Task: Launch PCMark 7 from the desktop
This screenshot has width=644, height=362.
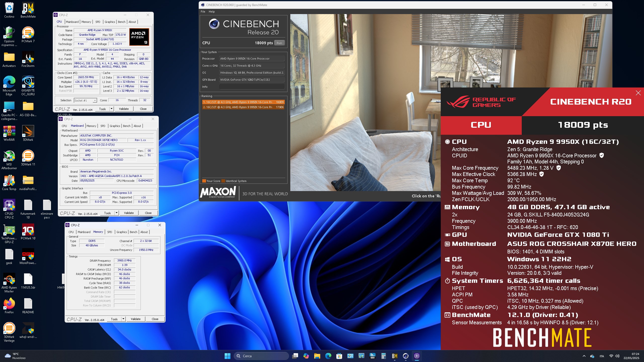Action: tap(28, 35)
